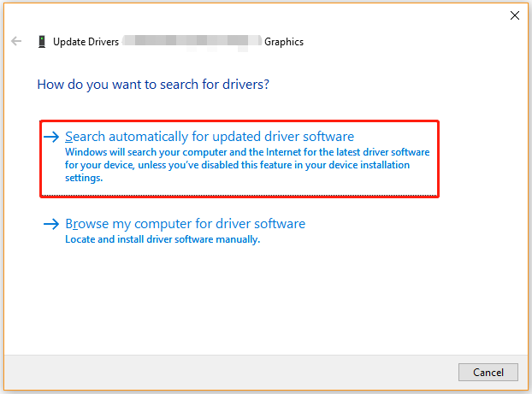This screenshot has height=394, width=532.
Task: Click the heading "How do you want to search for drivers?"
Action: point(153,85)
